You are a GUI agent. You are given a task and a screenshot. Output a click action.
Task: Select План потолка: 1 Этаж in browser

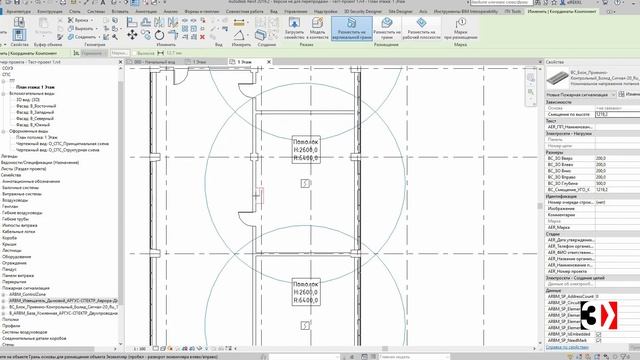click(x=37, y=138)
